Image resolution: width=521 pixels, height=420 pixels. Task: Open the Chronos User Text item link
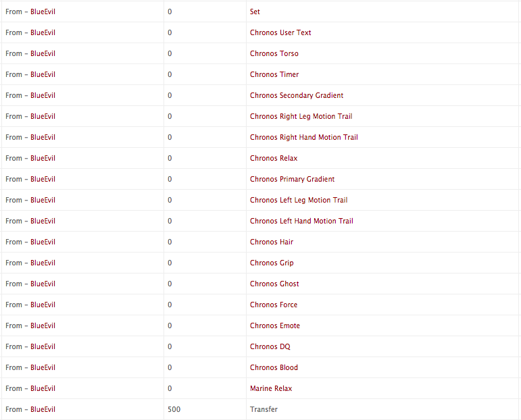click(x=280, y=32)
